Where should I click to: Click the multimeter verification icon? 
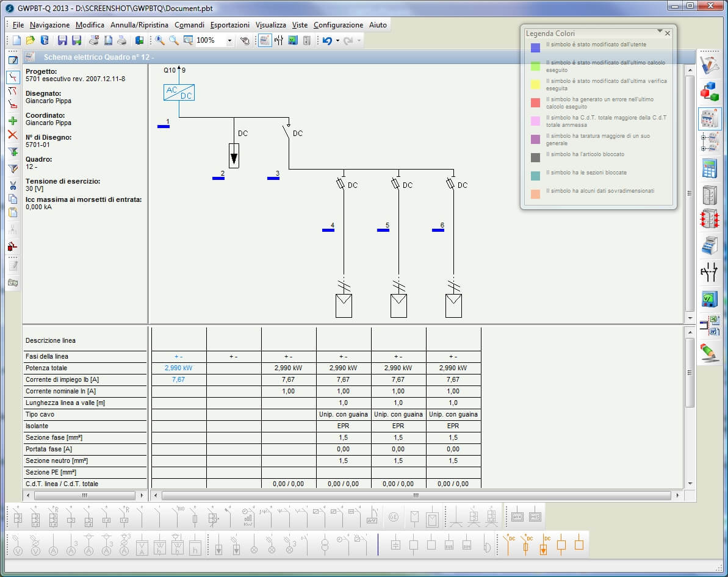pos(710,298)
